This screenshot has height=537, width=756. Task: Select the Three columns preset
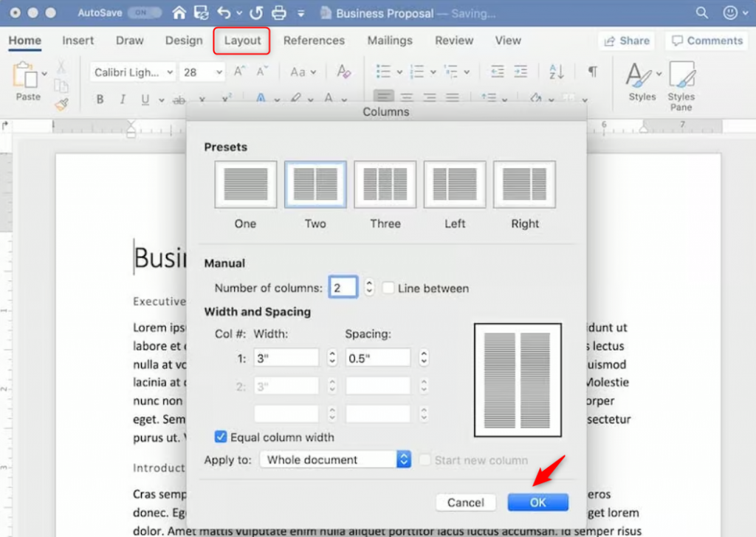click(x=385, y=185)
